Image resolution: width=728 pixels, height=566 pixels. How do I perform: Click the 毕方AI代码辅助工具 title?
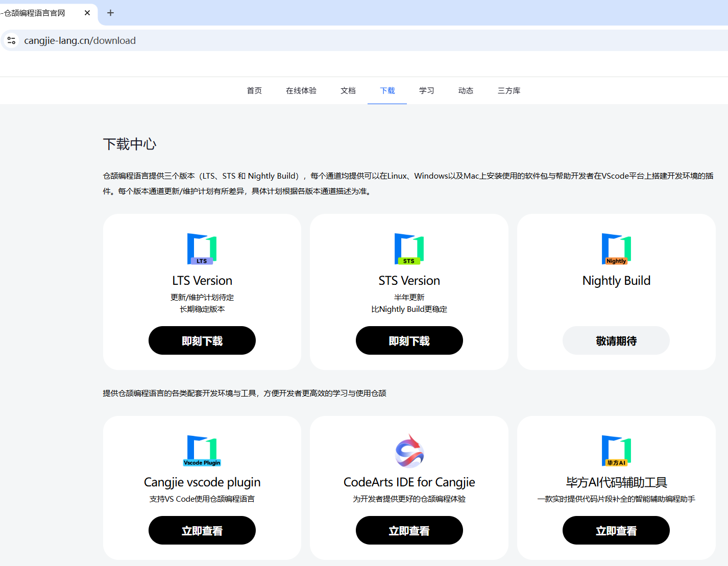[x=616, y=482]
